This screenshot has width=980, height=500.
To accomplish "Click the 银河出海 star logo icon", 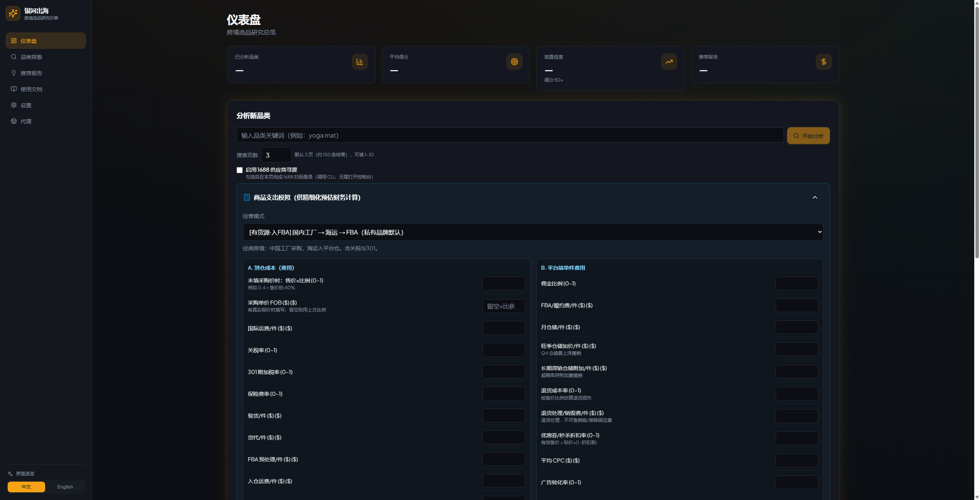I will point(13,13).
